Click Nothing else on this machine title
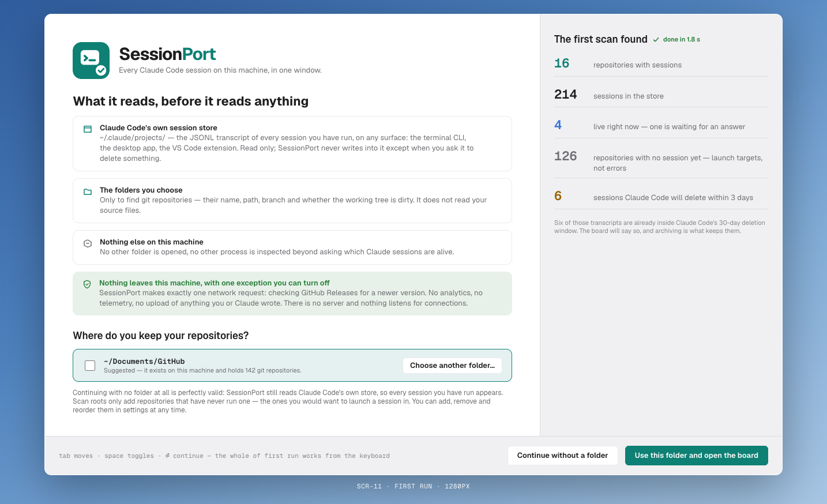827x504 pixels. (152, 242)
